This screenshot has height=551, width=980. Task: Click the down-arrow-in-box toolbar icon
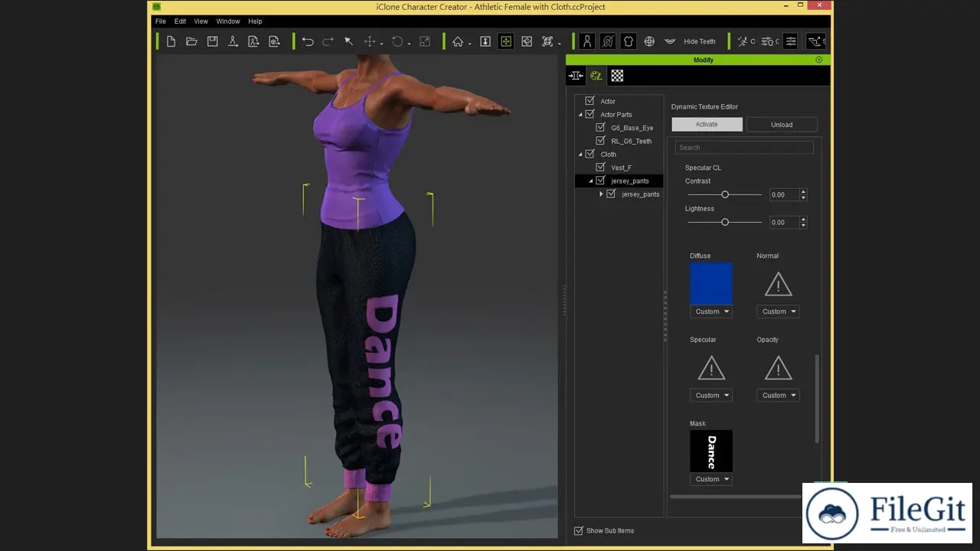coord(485,41)
